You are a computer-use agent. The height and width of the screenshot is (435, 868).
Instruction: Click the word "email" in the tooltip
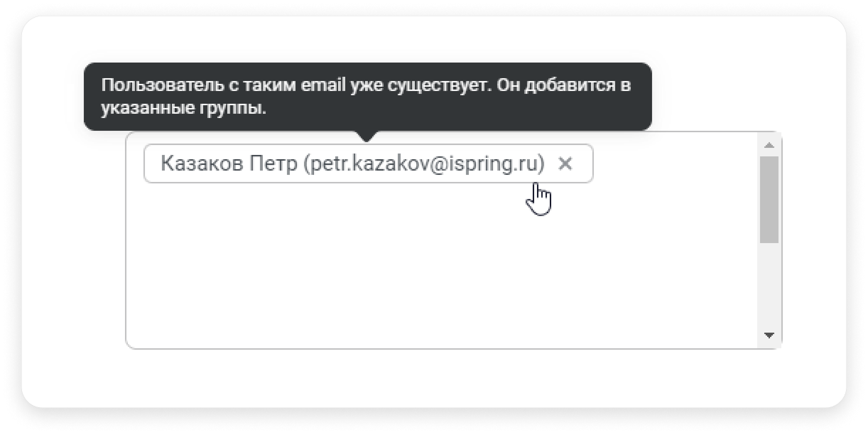click(x=323, y=85)
